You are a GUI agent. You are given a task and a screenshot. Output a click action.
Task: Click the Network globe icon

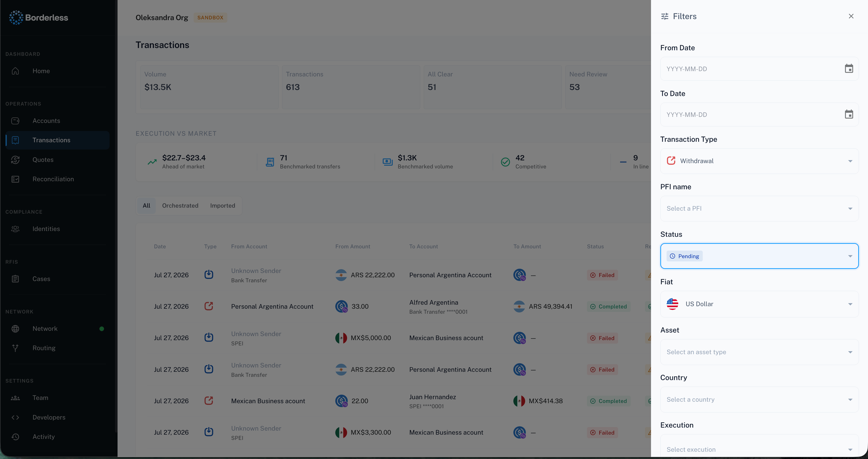(x=15, y=329)
